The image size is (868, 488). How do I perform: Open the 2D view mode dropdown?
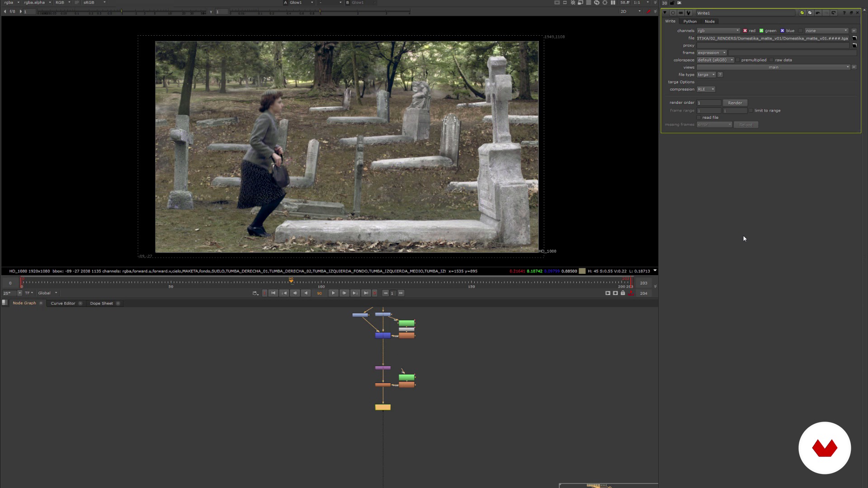pyautogui.click(x=631, y=11)
